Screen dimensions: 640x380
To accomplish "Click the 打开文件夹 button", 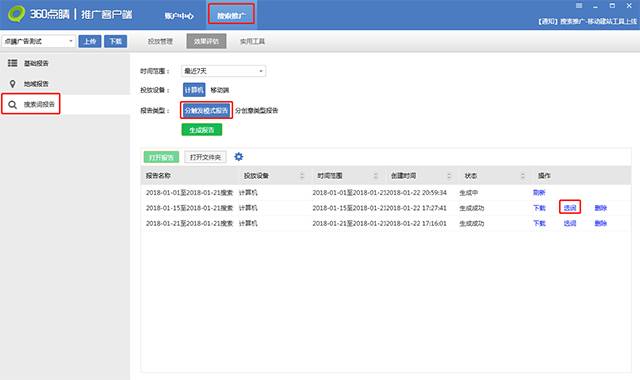I will point(205,157).
